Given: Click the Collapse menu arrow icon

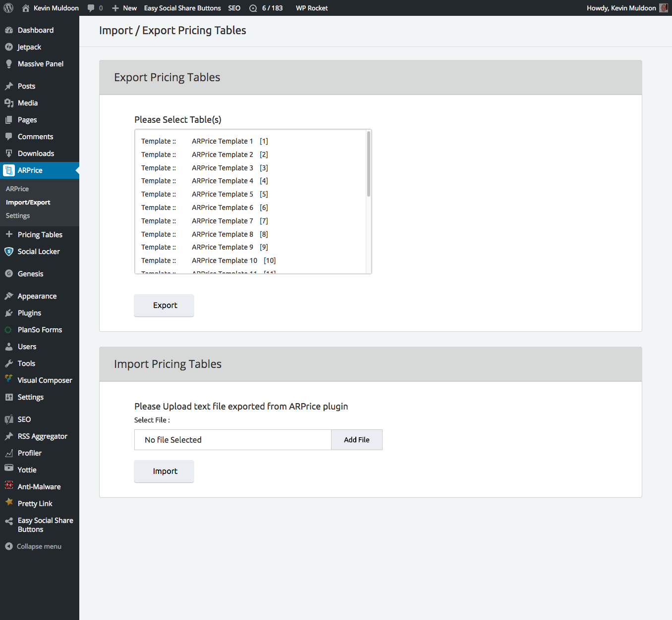Looking at the screenshot, I should (x=9, y=546).
